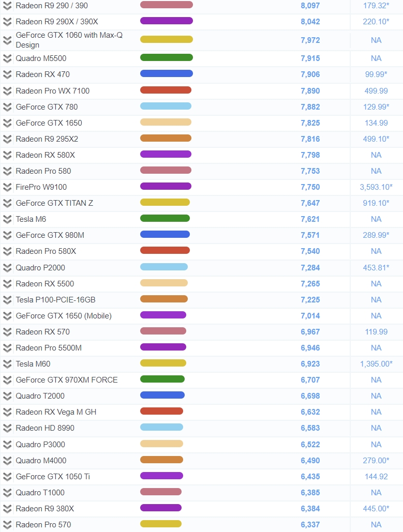Expand GeForce GTX 1060 Max-Q Design details chevron
Image resolution: width=403 pixels, height=532 pixels.
point(7,40)
